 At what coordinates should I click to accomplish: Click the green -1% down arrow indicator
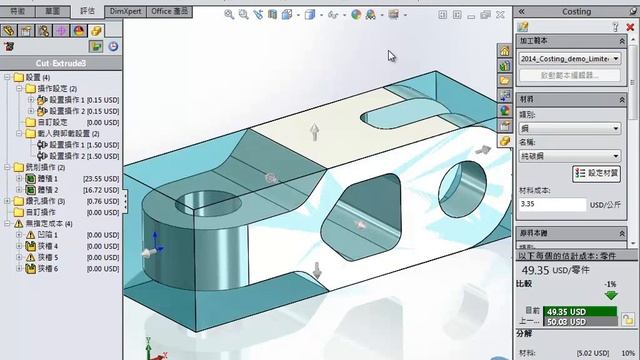(611, 295)
